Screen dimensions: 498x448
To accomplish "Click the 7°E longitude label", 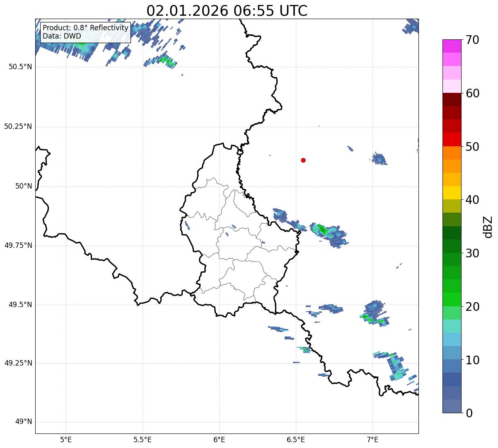I will (372, 439).
